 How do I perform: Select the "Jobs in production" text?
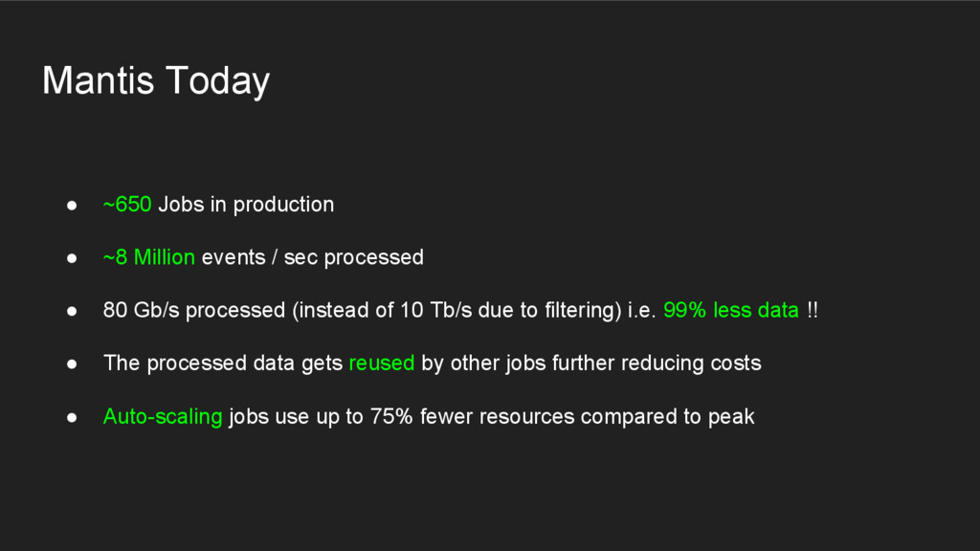246,205
